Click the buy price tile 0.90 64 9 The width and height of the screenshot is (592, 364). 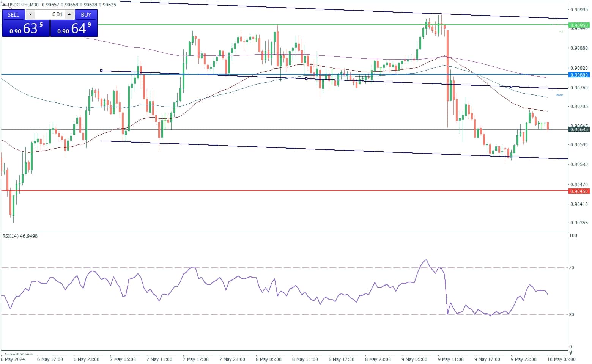(74, 28)
